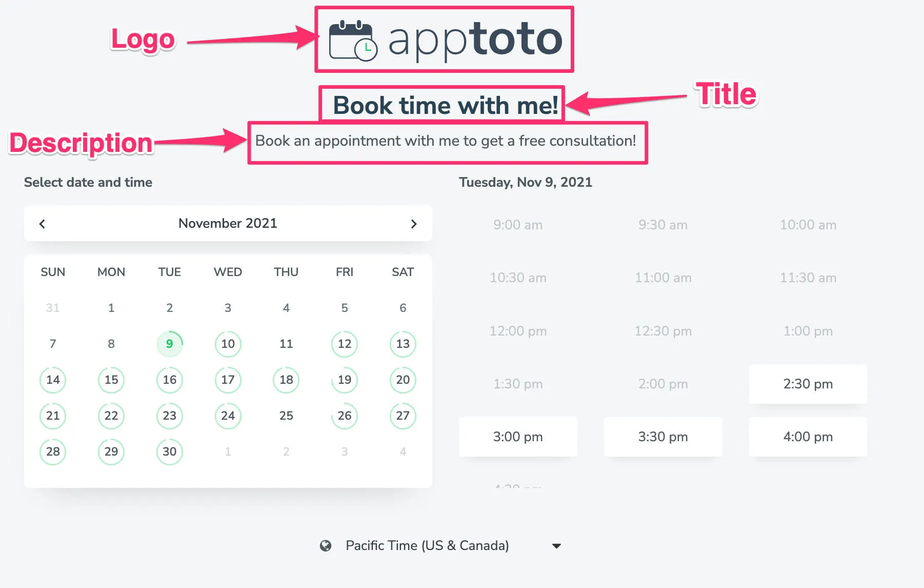This screenshot has height=588, width=924.
Task: Select November 16 on the calendar
Action: (x=169, y=380)
